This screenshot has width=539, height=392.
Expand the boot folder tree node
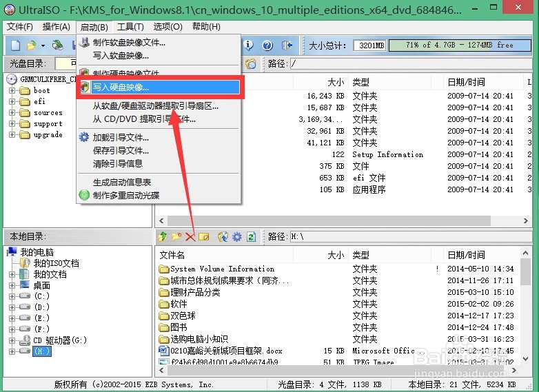12,91
